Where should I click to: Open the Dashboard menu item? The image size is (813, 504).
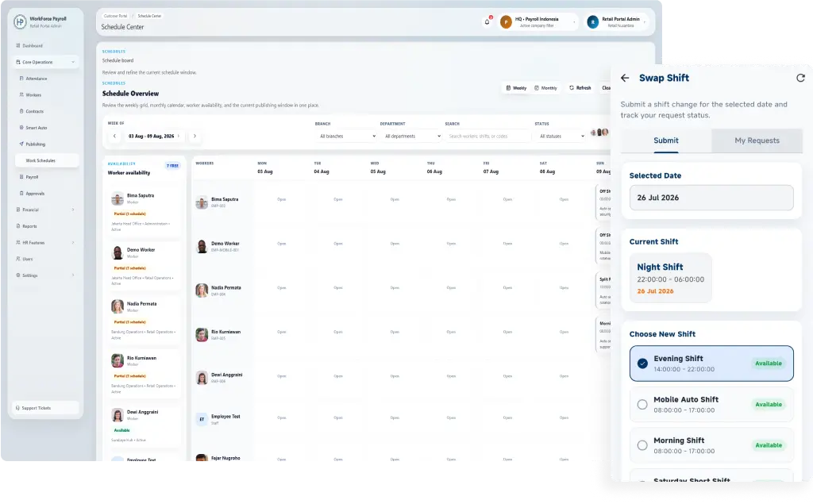(45, 45)
